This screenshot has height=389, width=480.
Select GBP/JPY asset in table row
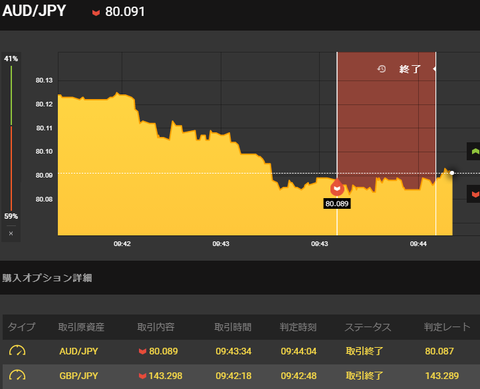point(79,376)
